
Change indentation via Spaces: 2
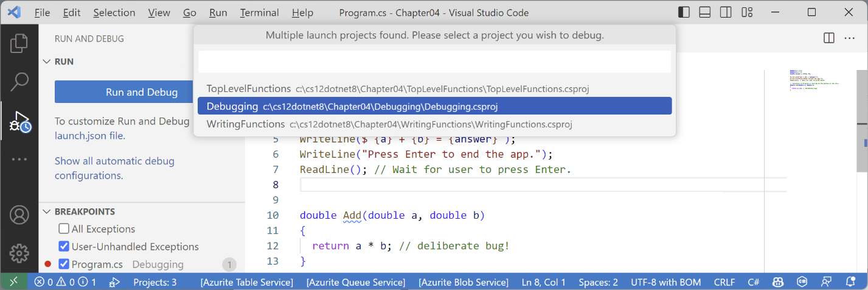(x=598, y=282)
